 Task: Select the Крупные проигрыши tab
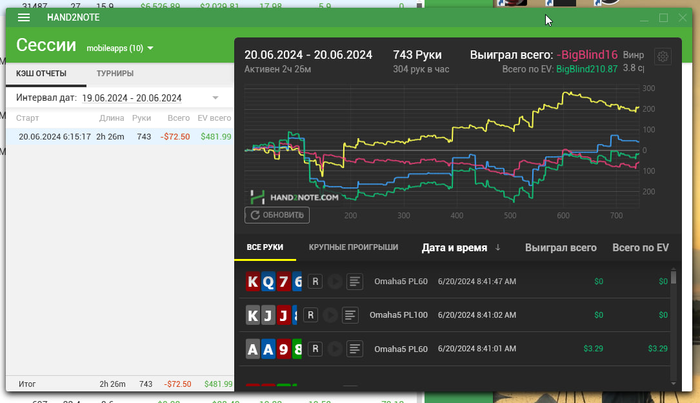353,247
